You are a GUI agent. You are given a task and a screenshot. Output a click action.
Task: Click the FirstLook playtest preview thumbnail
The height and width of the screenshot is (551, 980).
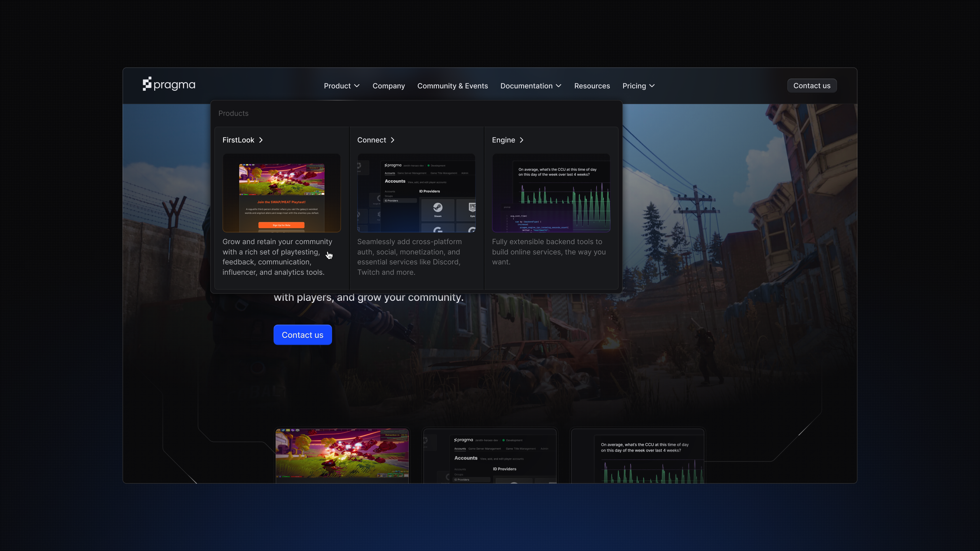[281, 193]
